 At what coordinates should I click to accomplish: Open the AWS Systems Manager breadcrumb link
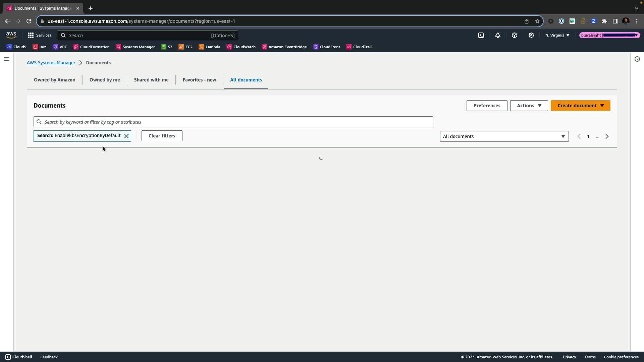point(51,63)
